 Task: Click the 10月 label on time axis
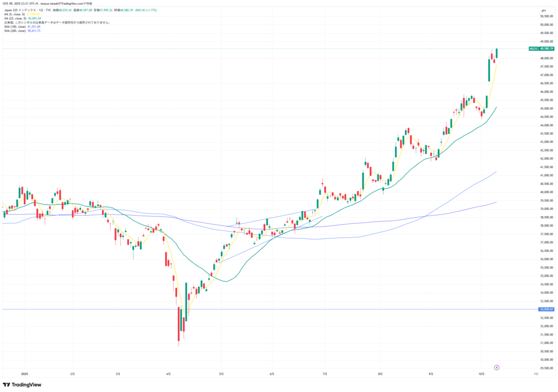tap(481, 374)
